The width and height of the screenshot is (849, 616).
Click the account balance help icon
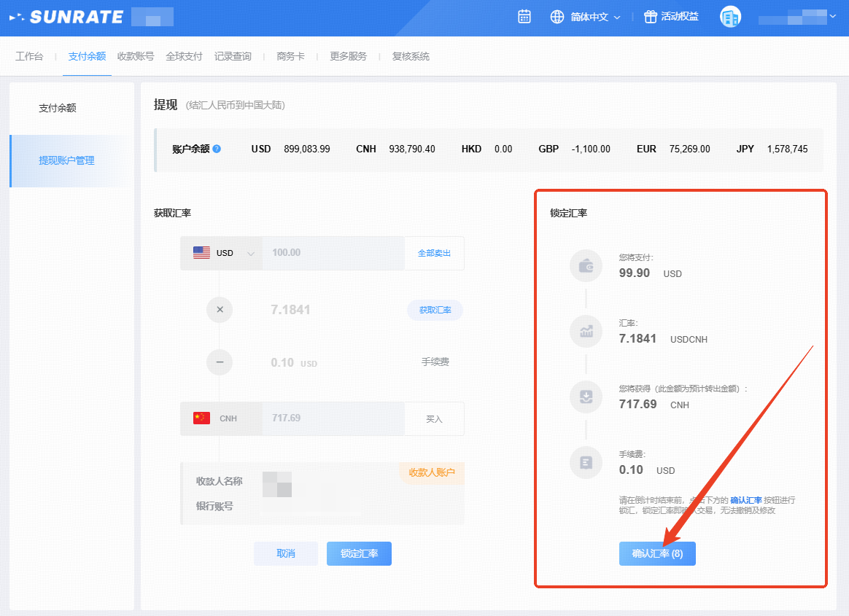click(217, 149)
